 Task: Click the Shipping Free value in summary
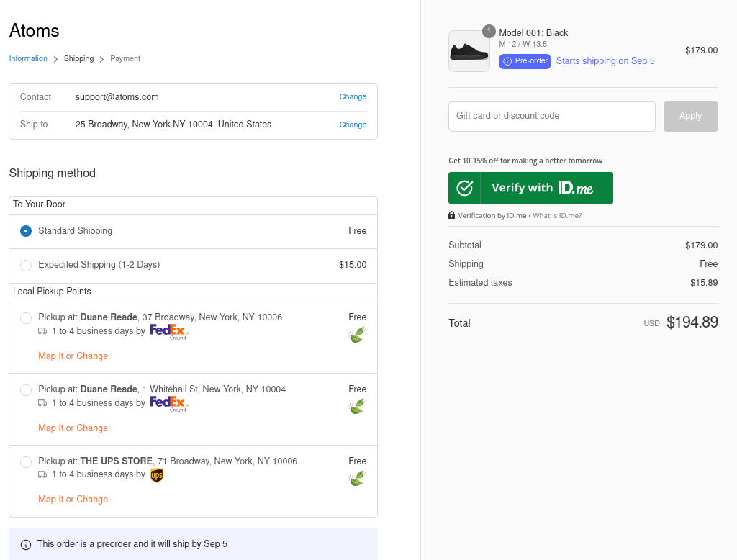coord(708,263)
